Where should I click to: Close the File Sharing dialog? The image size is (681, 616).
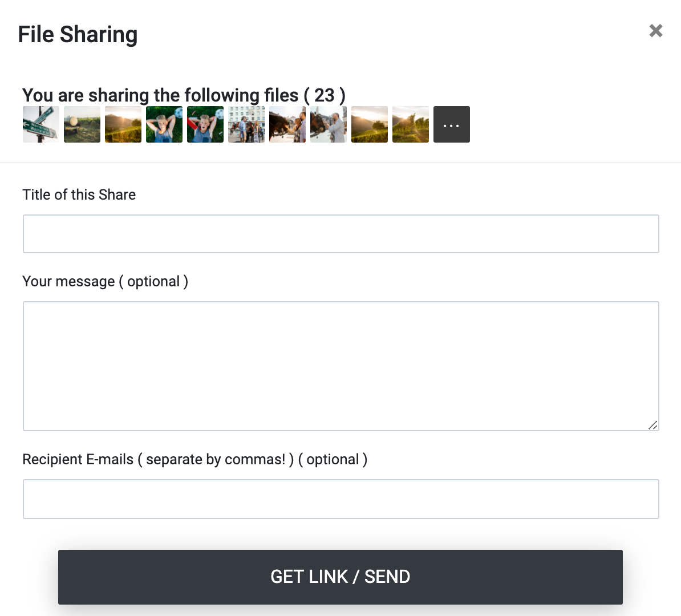(656, 31)
